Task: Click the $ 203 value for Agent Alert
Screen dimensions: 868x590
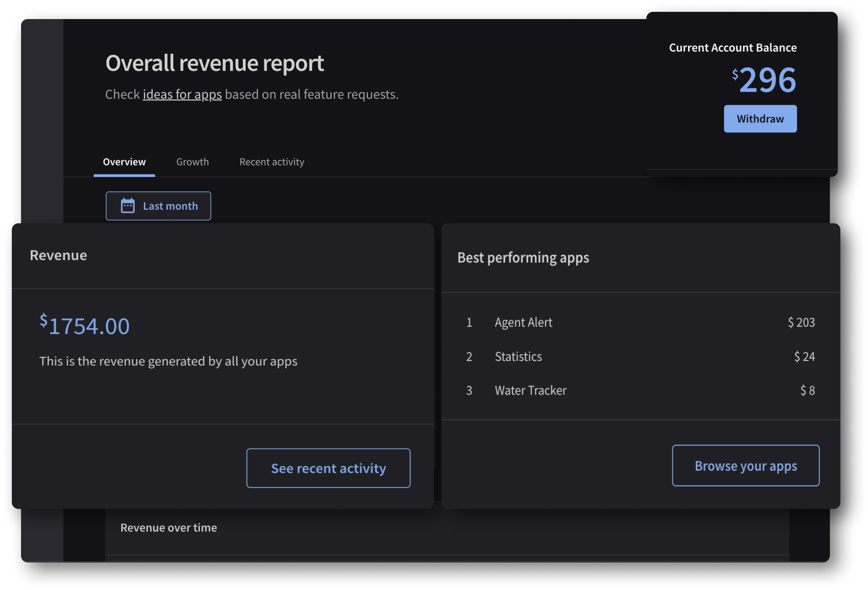Action: (801, 323)
